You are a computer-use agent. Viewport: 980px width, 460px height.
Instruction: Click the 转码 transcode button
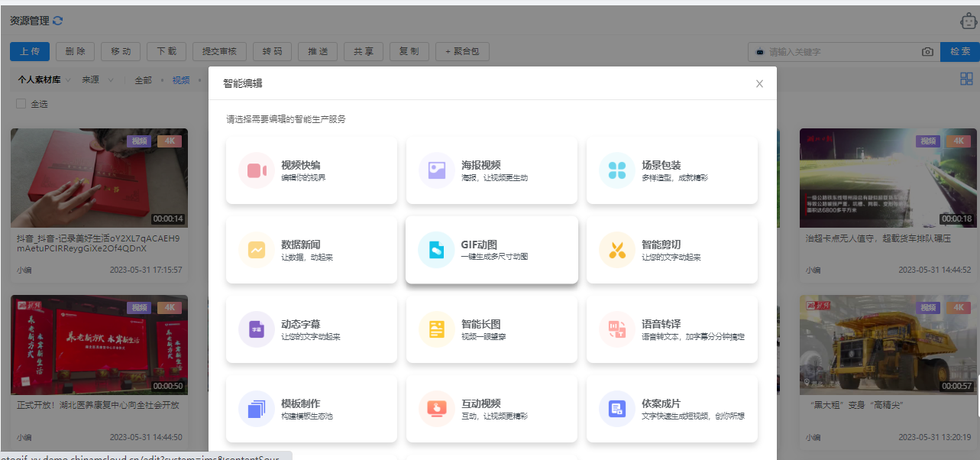point(272,51)
